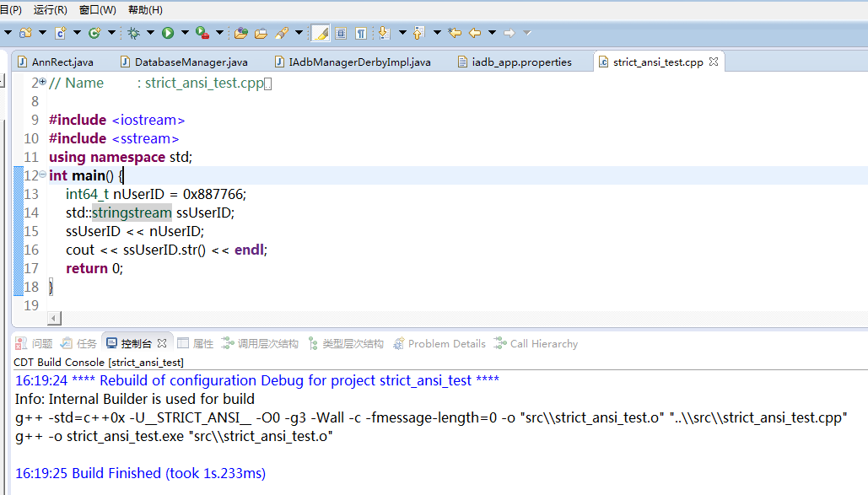The height and width of the screenshot is (495, 868).
Task: Open the Call Hierarchy view tab
Action: [543, 343]
